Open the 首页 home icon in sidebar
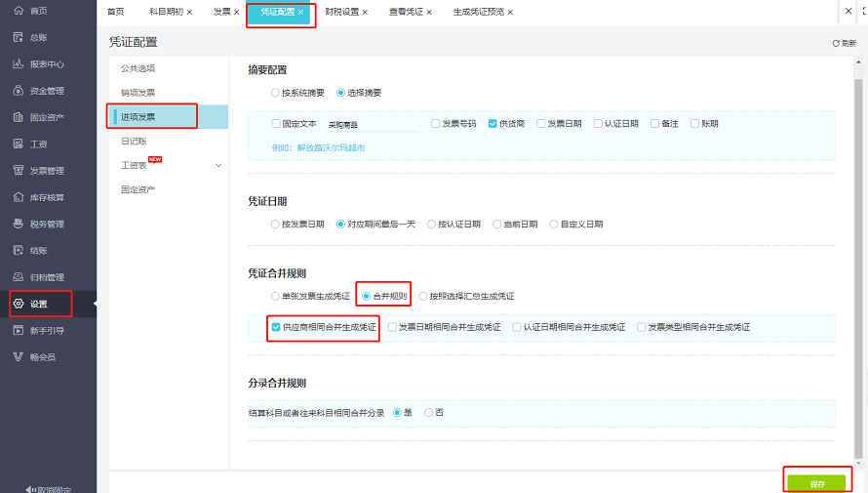 (x=19, y=11)
